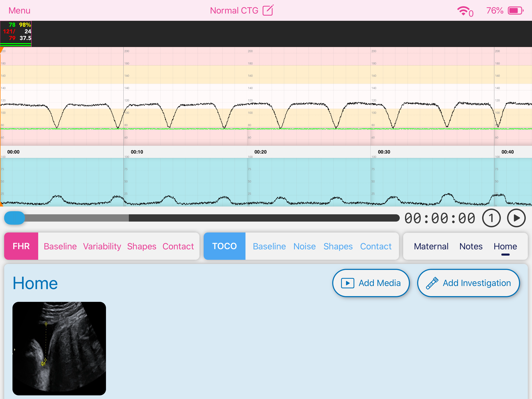Select the TOCO Baseline tab

click(269, 246)
